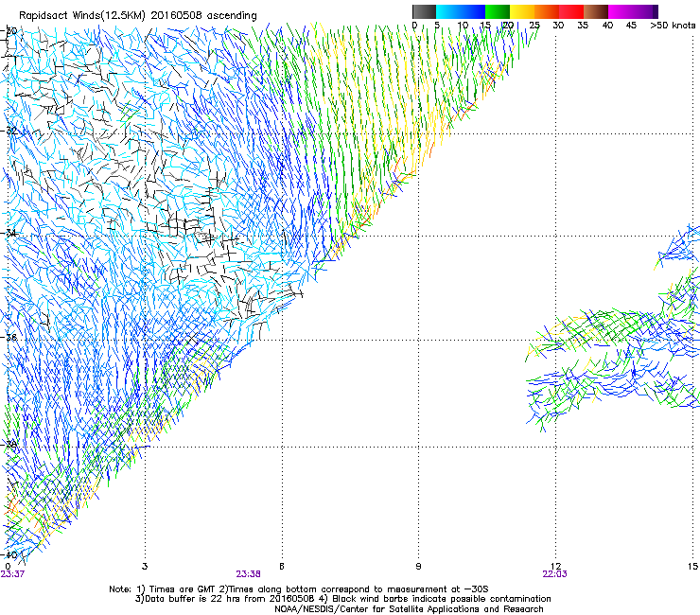This screenshot has height=615, width=700.
Task: Click the plot title 'Rapidsact Winds(12.5KM) 20160508 ascending'
Action: [138, 16]
